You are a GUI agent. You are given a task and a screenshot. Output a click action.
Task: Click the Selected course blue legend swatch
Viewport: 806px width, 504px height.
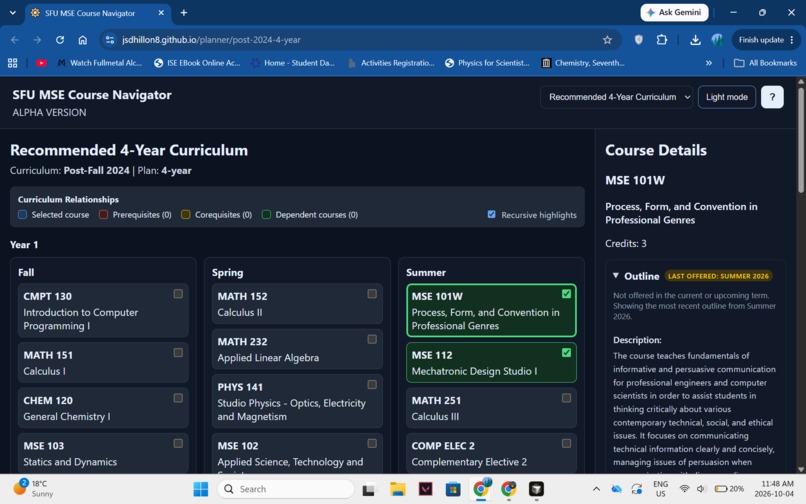tap(22, 214)
